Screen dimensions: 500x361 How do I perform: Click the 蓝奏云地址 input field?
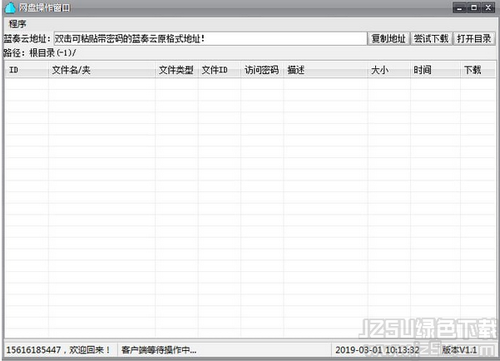click(210, 39)
